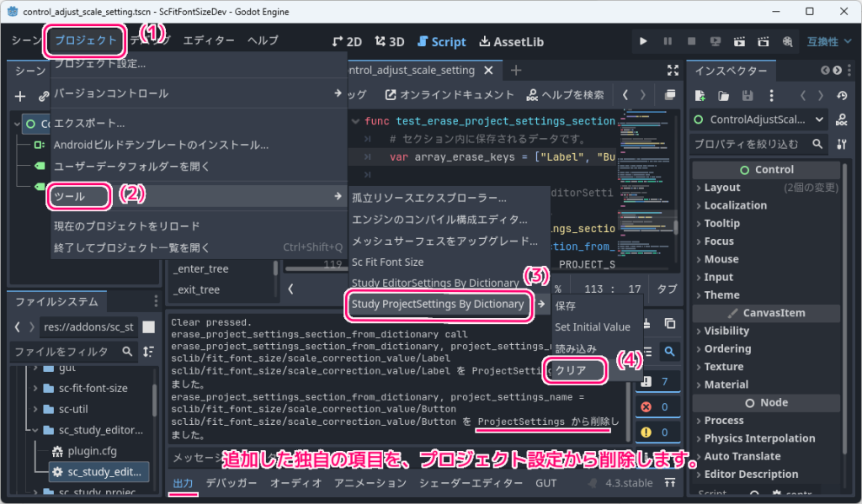Image resolution: width=862 pixels, height=504 pixels.
Task: Save the current resource with the floppy icon
Action: [747, 95]
